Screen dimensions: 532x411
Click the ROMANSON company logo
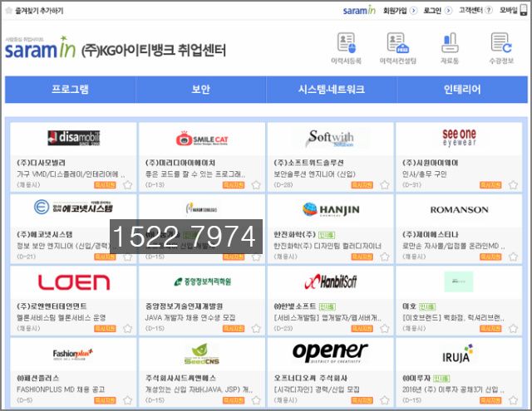pyautogui.click(x=460, y=210)
